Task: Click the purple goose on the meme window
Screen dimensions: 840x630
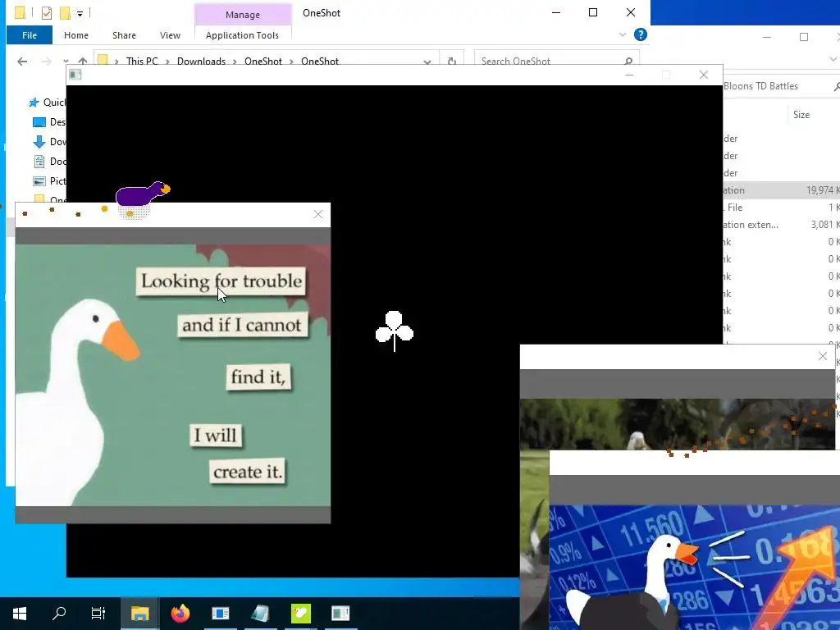Action: [x=142, y=194]
